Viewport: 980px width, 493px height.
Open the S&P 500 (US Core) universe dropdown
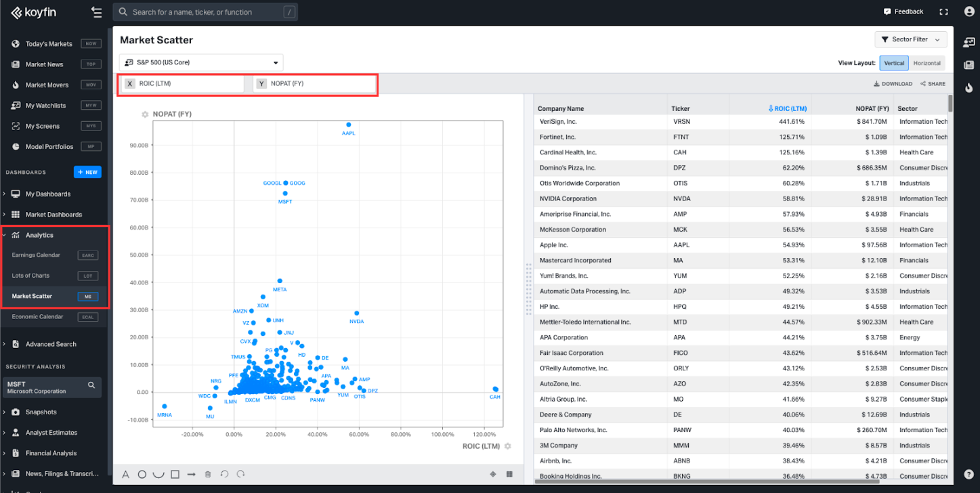pyautogui.click(x=201, y=62)
